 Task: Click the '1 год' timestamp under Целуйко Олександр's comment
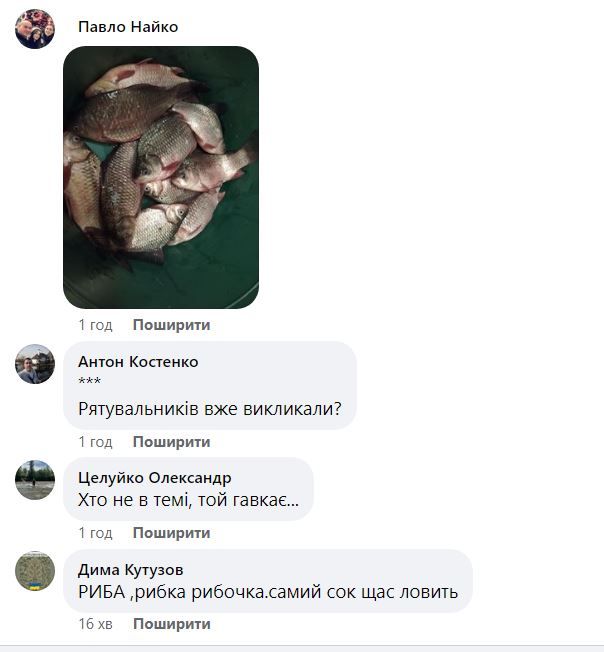[x=96, y=533]
